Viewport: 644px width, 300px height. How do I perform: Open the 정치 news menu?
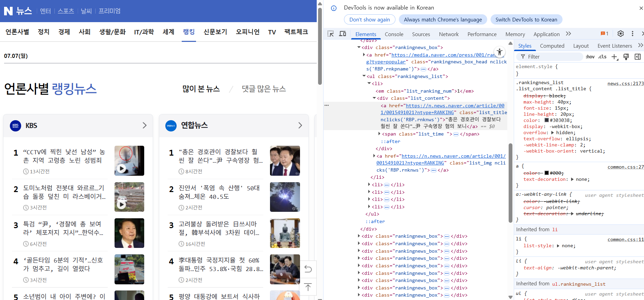[x=44, y=32]
